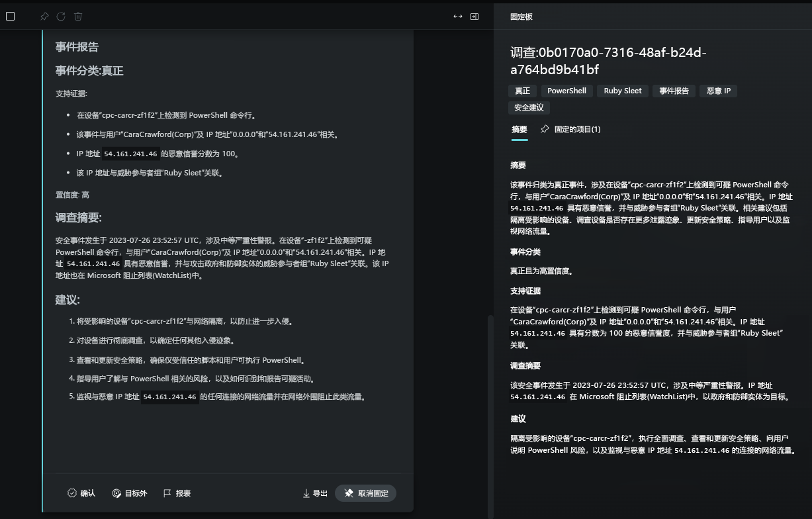Click the refresh icon in the toolbar

pos(61,17)
